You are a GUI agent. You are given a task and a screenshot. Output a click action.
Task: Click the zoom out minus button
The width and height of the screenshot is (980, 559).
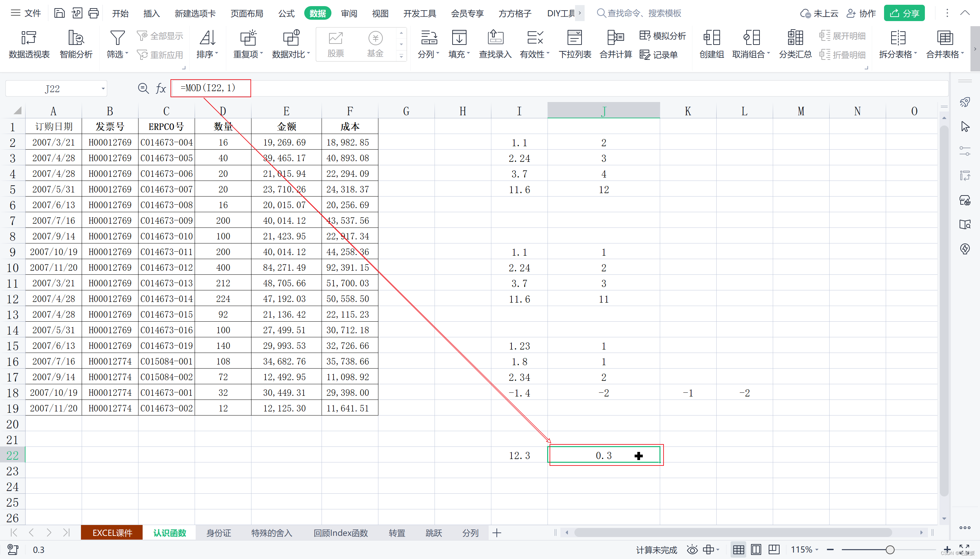[x=830, y=550]
